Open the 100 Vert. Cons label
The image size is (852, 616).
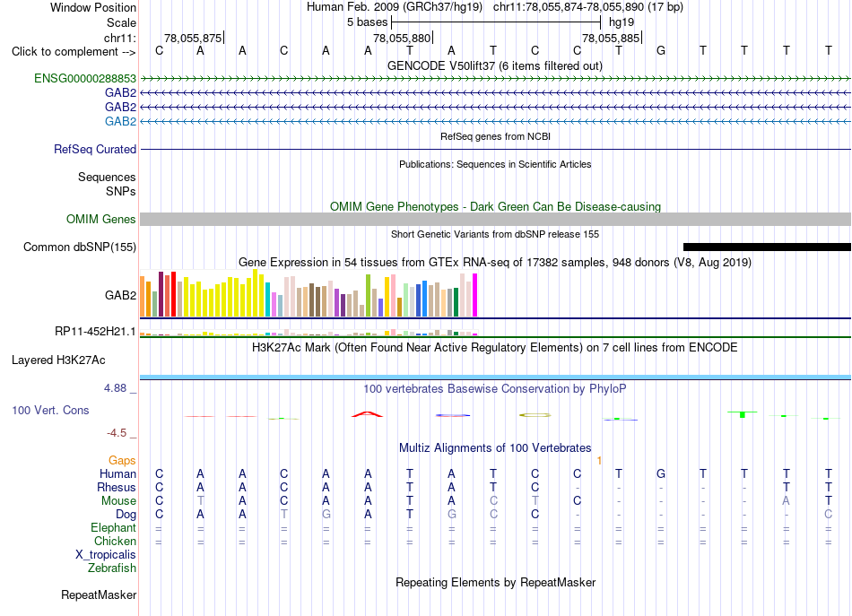coord(50,410)
